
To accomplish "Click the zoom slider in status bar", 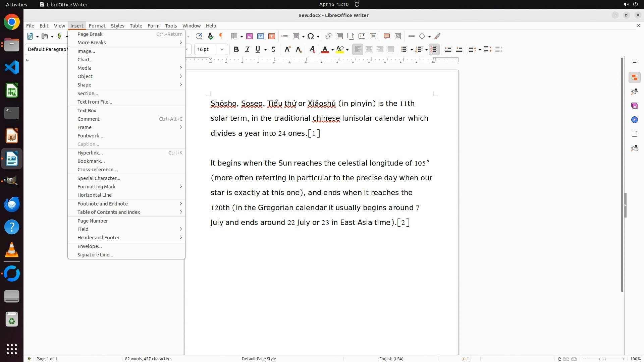I will (604, 359).
